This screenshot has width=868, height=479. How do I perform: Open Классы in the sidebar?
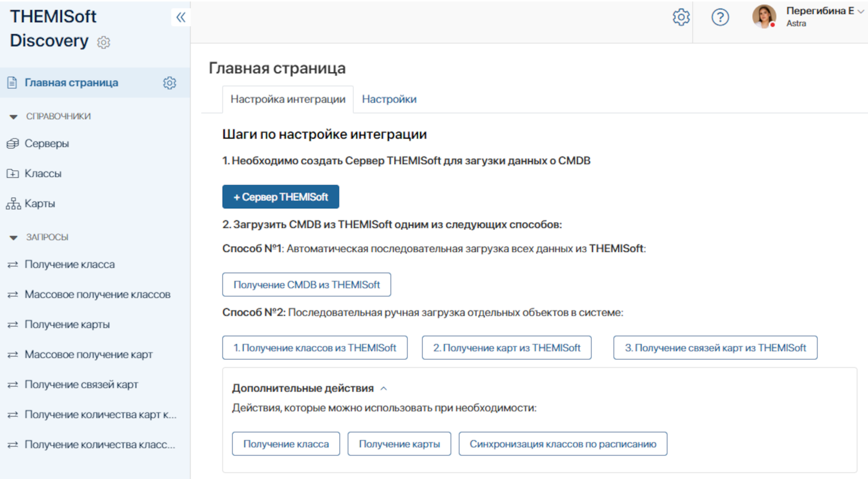coord(43,174)
